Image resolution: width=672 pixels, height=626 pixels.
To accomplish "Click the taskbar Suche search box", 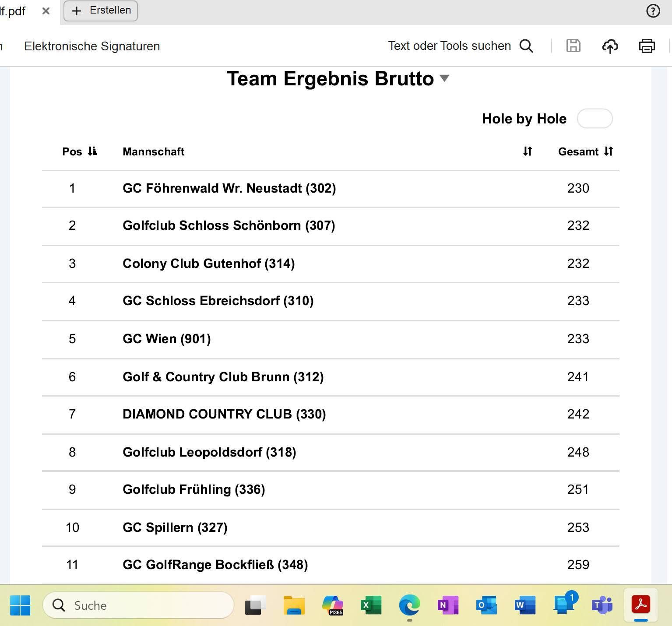I will pyautogui.click(x=138, y=605).
